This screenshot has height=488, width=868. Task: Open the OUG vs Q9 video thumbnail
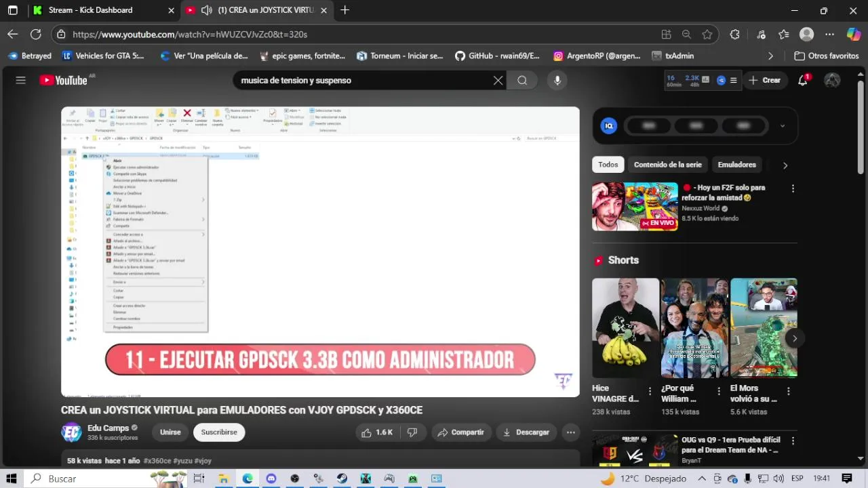(x=635, y=451)
